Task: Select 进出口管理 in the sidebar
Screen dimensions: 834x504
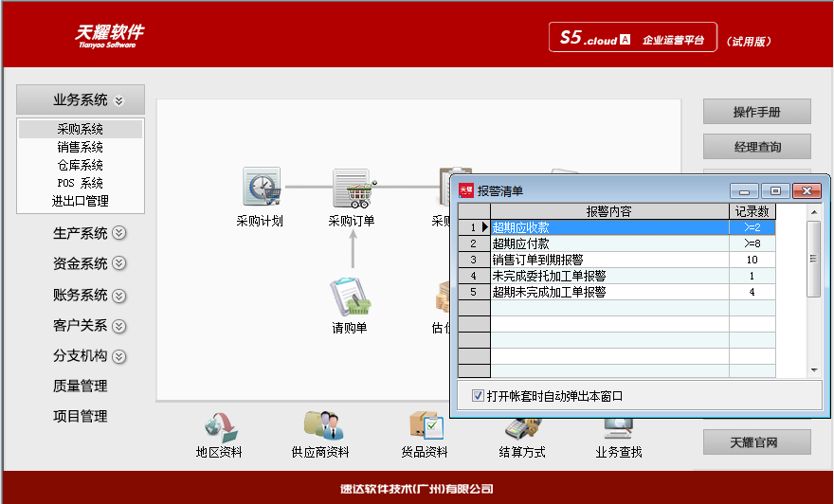Action: (81, 202)
